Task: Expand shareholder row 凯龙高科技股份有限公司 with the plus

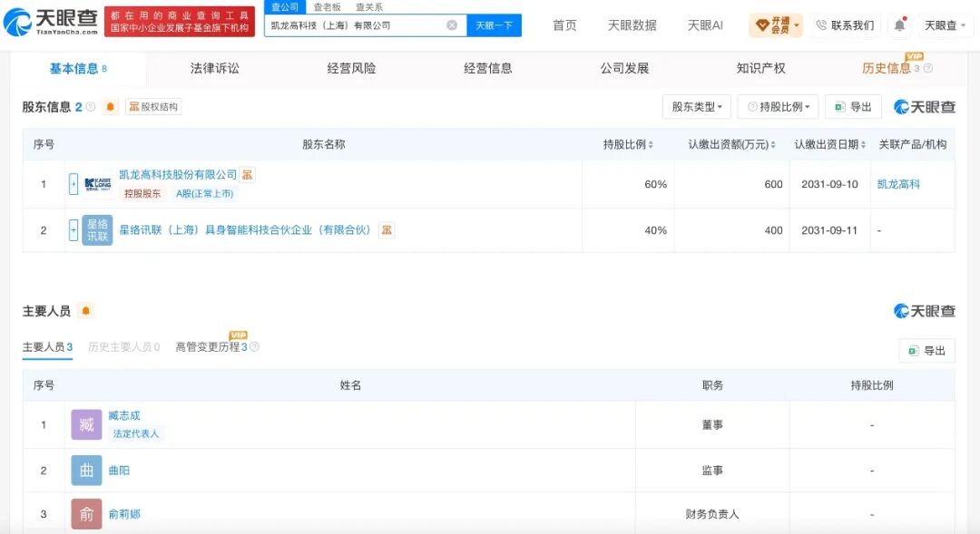Action: [x=73, y=184]
